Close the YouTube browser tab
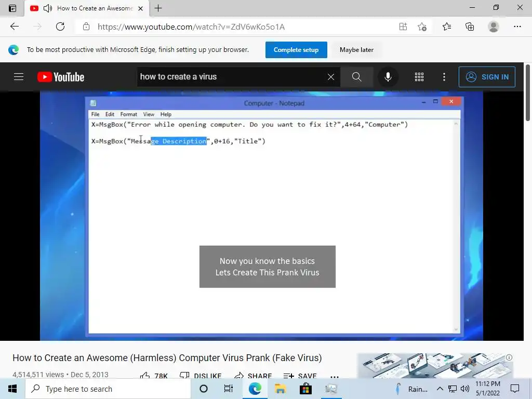Screen dimensions: 532x399 (x=140, y=8)
